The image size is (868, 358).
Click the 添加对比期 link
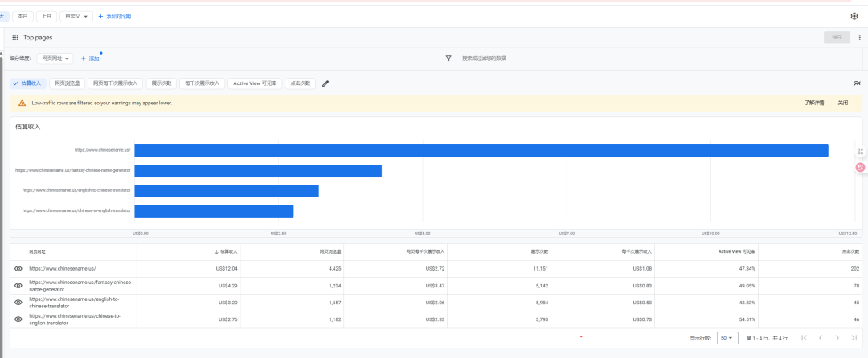point(114,16)
